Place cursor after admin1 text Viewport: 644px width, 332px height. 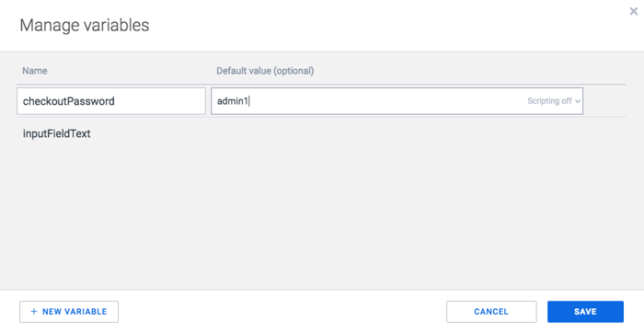click(x=249, y=101)
